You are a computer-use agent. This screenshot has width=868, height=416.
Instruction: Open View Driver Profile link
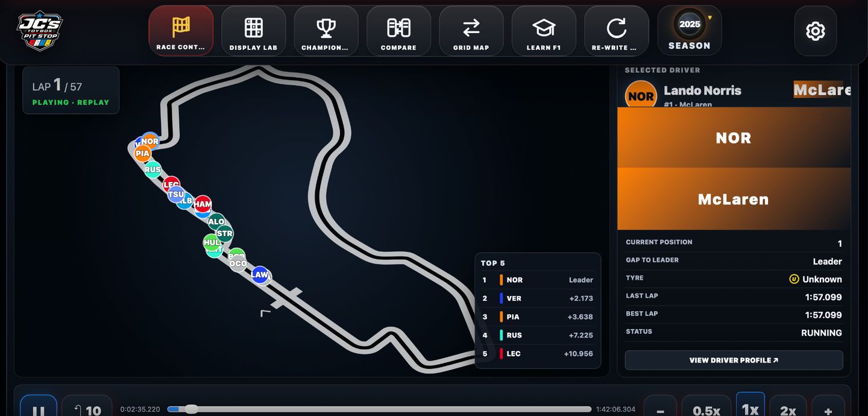tap(734, 360)
